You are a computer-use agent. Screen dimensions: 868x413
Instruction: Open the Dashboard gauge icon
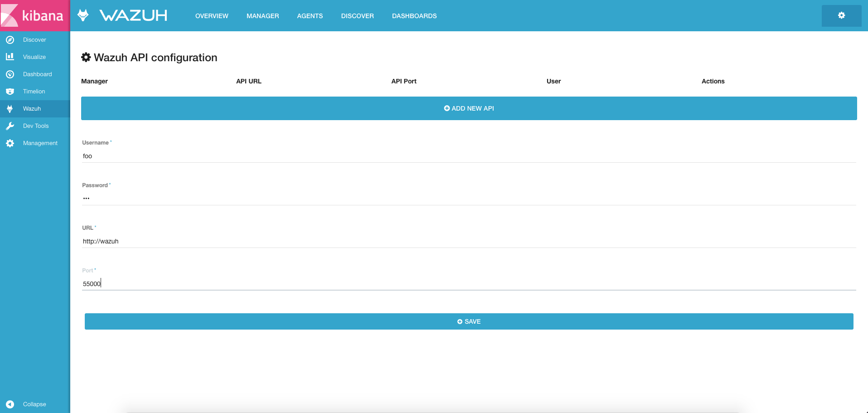[x=10, y=74]
